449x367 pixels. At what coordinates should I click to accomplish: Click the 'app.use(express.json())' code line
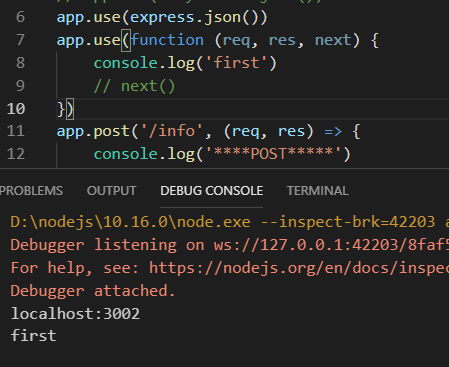pyautogui.click(x=162, y=17)
